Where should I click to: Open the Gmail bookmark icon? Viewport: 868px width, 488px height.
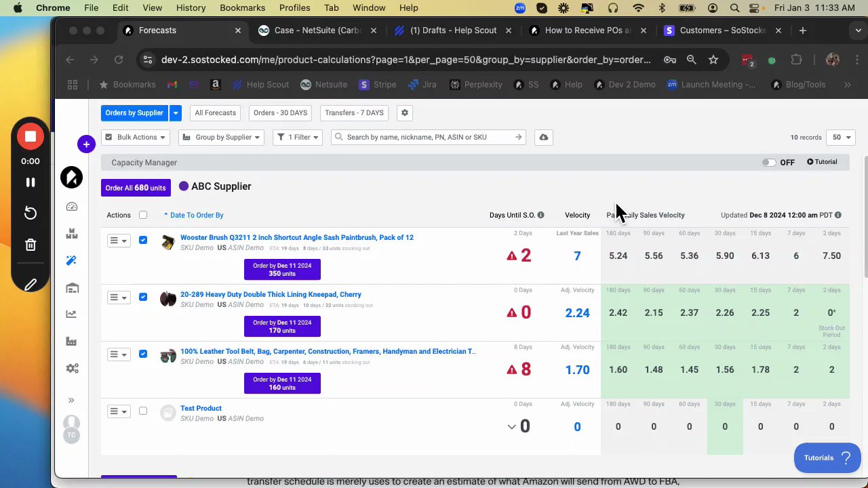[172, 85]
